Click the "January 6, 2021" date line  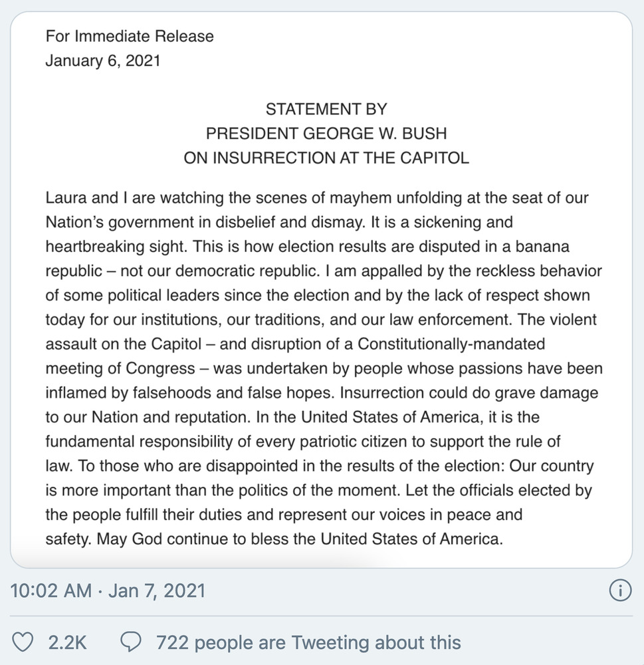103,61
